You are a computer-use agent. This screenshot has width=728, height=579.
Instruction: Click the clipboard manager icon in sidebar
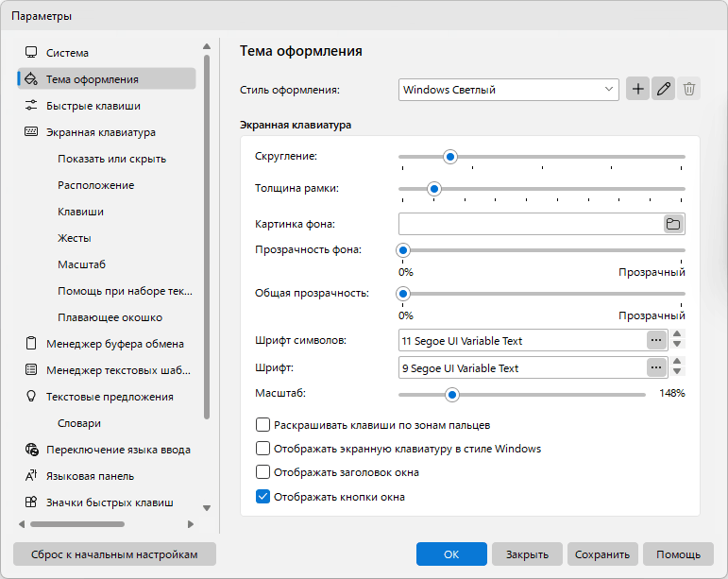coord(31,344)
